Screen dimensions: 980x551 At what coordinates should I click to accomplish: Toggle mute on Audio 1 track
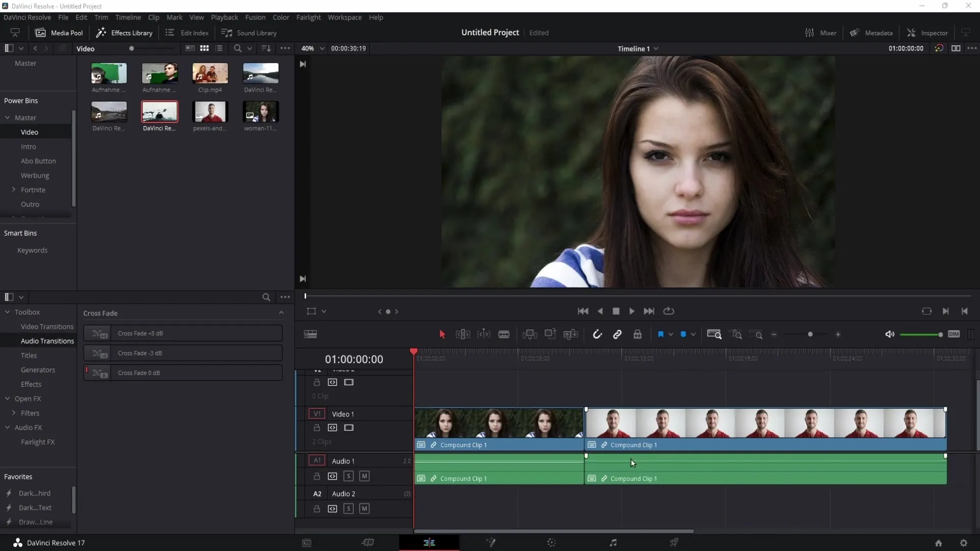tap(364, 475)
